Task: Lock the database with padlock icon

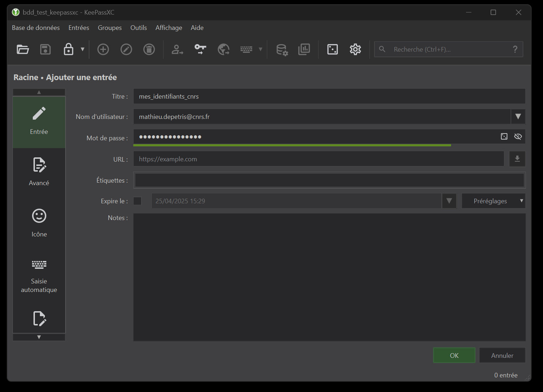Action: pos(68,49)
